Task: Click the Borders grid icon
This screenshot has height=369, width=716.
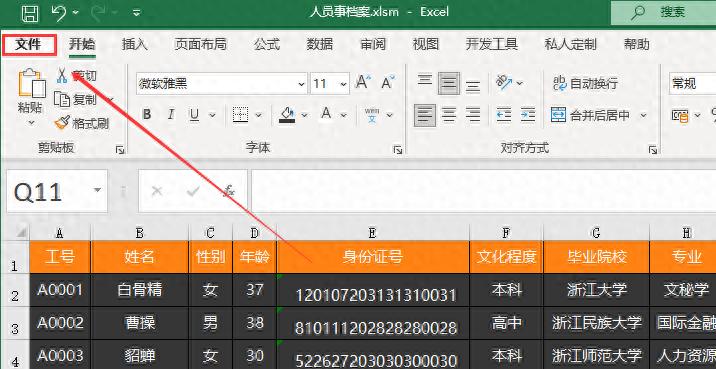Action: (240, 115)
